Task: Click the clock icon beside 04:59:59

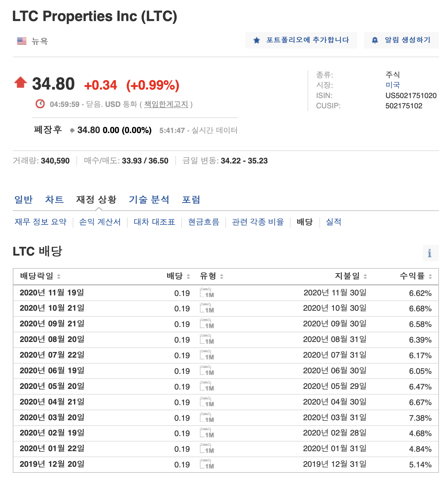Action: (x=40, y=104)
